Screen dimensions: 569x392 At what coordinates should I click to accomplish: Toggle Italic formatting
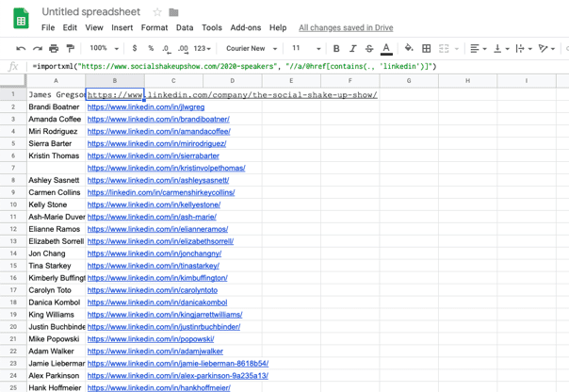click(352, 48)
